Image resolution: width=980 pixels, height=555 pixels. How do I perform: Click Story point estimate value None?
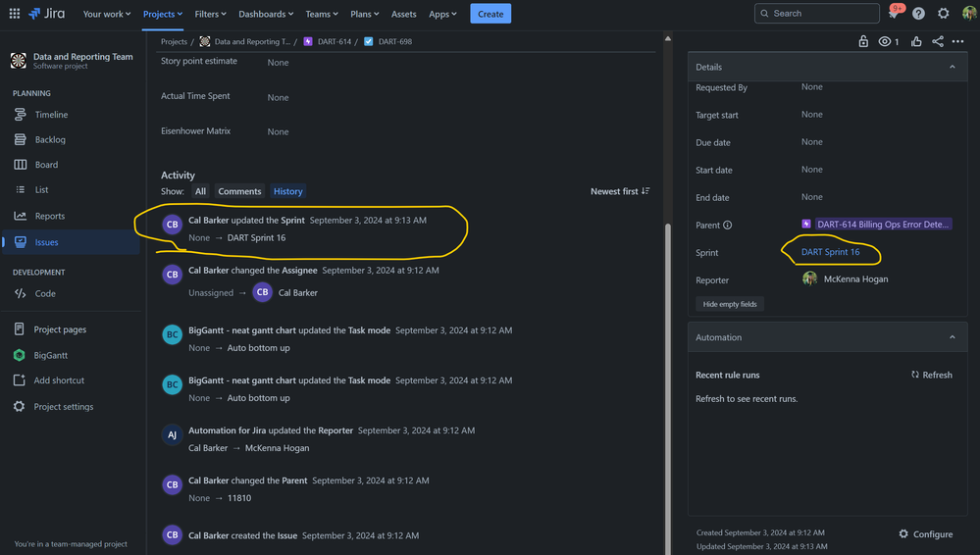pyautogui.click(x=279, y=63)
